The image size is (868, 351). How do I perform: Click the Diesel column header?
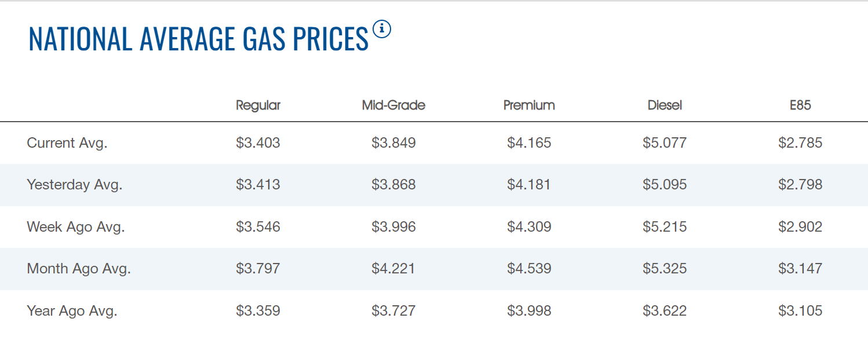[x=665, y=105]
